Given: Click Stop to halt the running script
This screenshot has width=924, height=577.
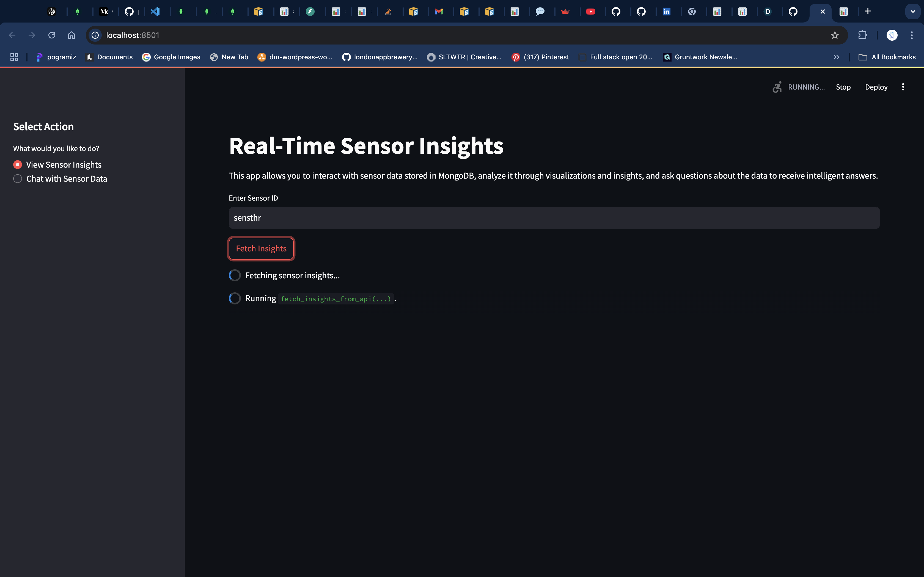Looking at the screenshot, I should point(843,87).
